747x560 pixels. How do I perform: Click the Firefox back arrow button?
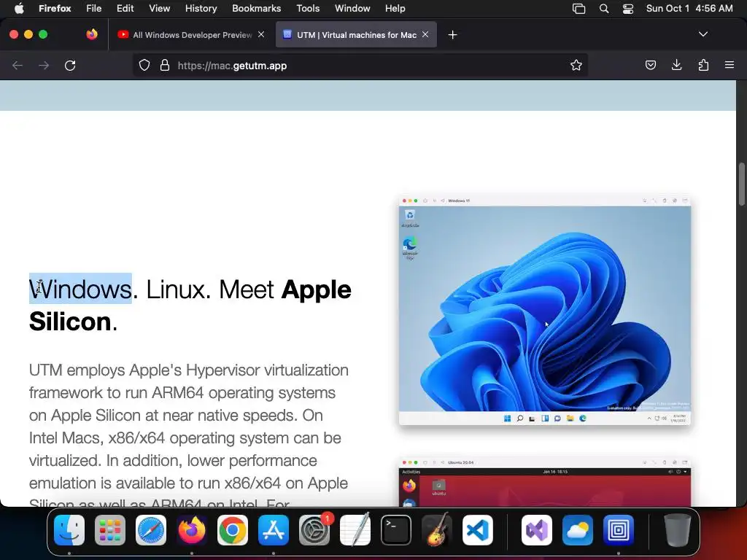[x=18, y=65]
